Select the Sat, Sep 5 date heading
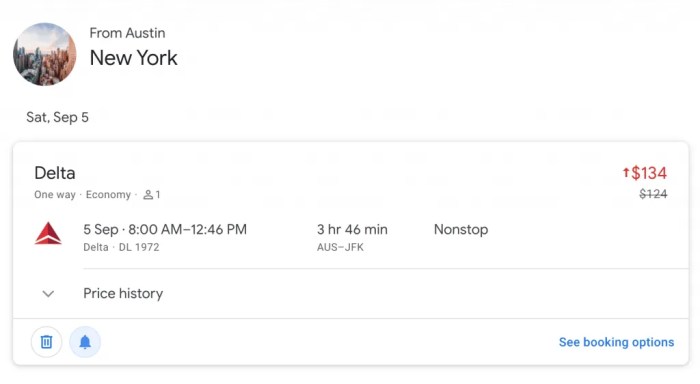The image size is (700, 384). click(58, 117)
